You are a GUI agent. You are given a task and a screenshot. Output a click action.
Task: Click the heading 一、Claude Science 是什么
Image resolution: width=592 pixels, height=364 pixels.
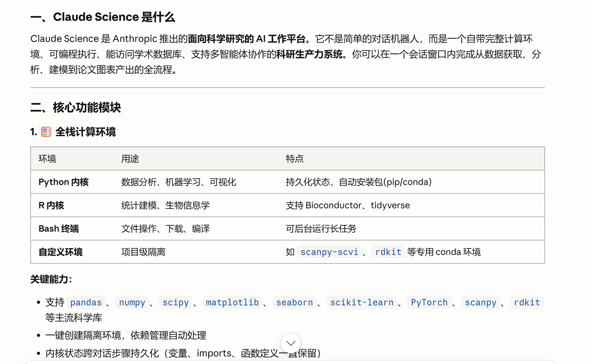pyautogui.click(x=103, y=17)
